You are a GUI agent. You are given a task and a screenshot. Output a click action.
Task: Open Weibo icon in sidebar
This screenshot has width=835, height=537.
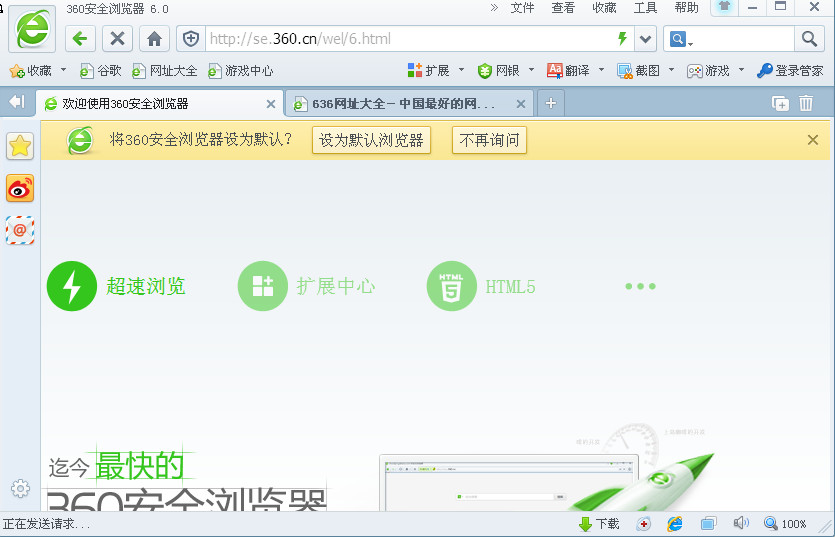coord(20,188)
